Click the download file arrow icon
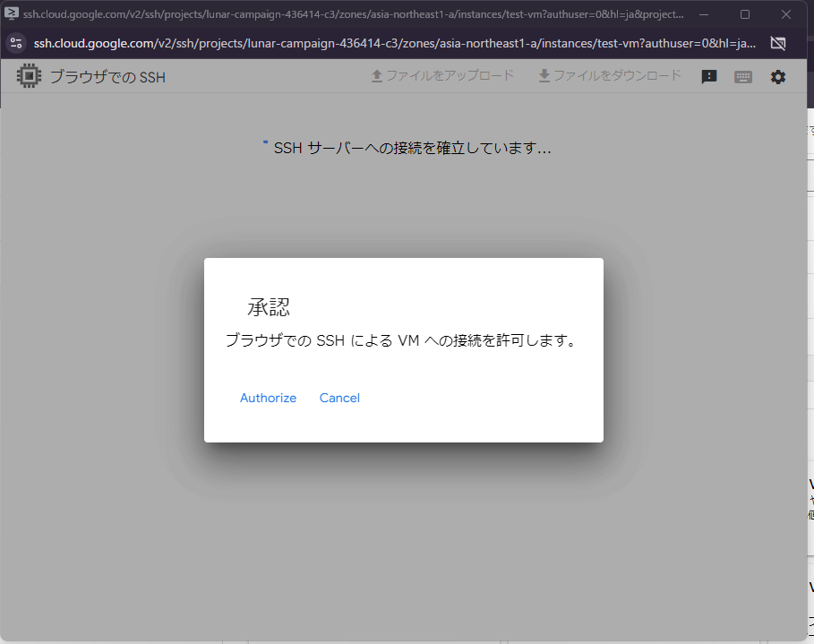Viewport: 814px width, 644px height. click(544, 76)
